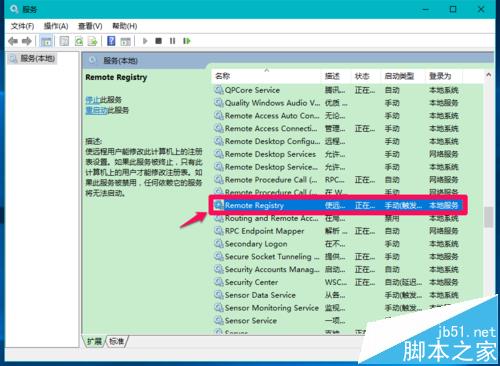Select Security Accounts Manag... service
500x366 pixels.
coord(337,270)
